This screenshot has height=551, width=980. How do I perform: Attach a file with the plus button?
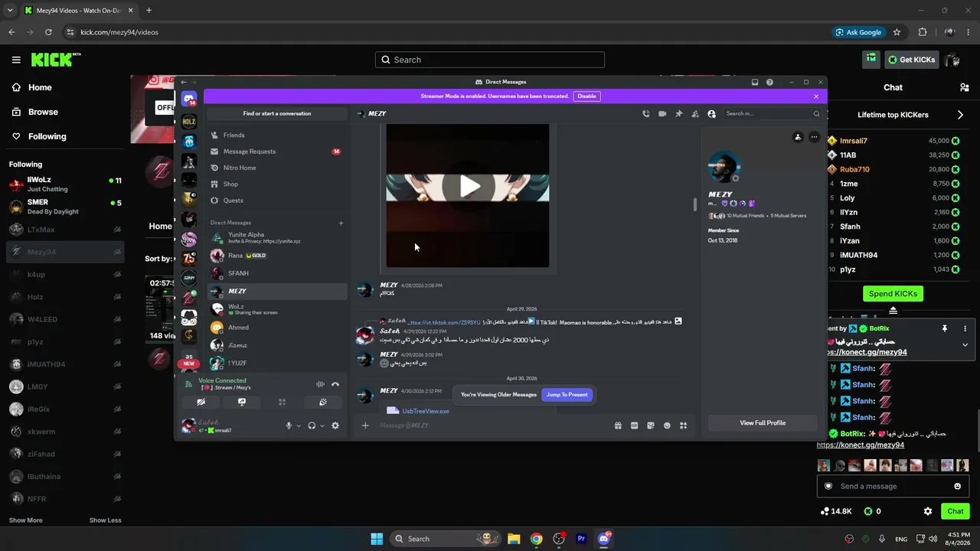tap(365, 425)
